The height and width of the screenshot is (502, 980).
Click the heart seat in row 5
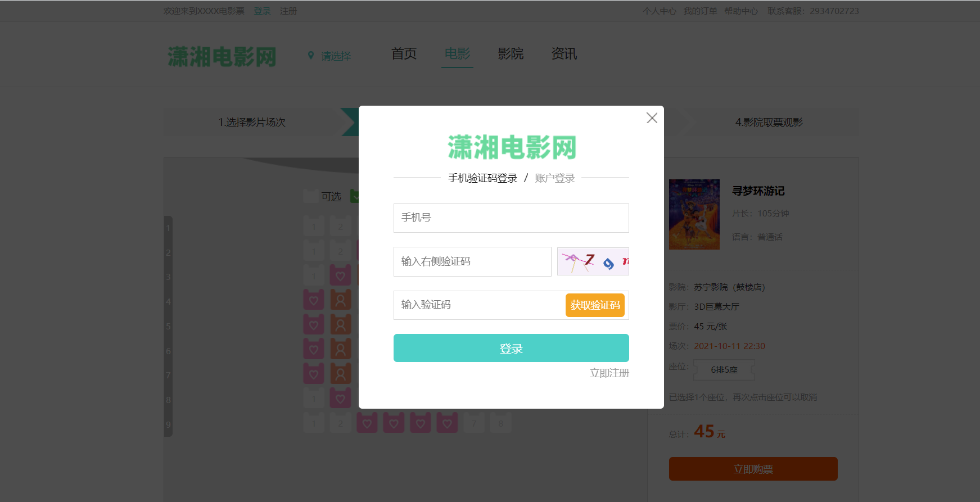pos(314,324)
